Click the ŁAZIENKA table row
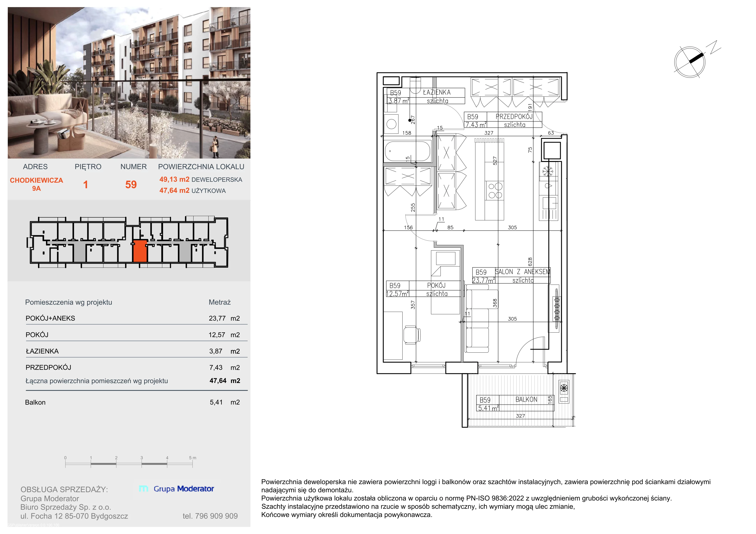756x534 pixels. point(136,351)
